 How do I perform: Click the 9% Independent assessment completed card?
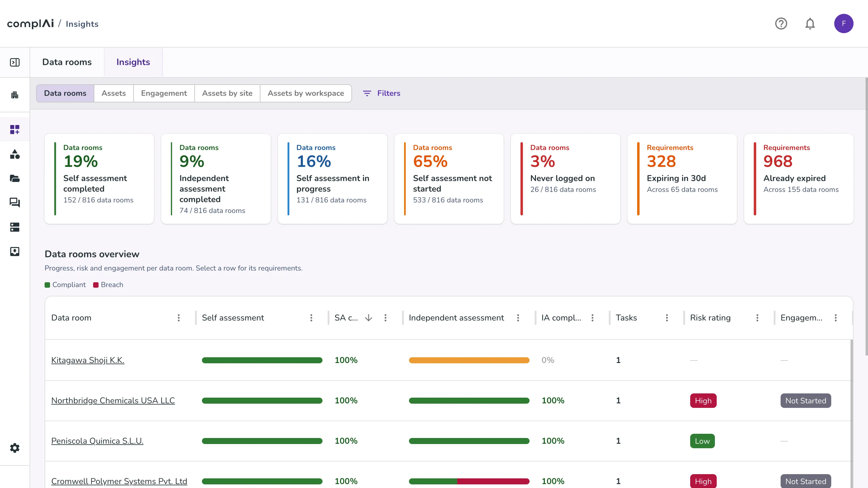(216, 179)
